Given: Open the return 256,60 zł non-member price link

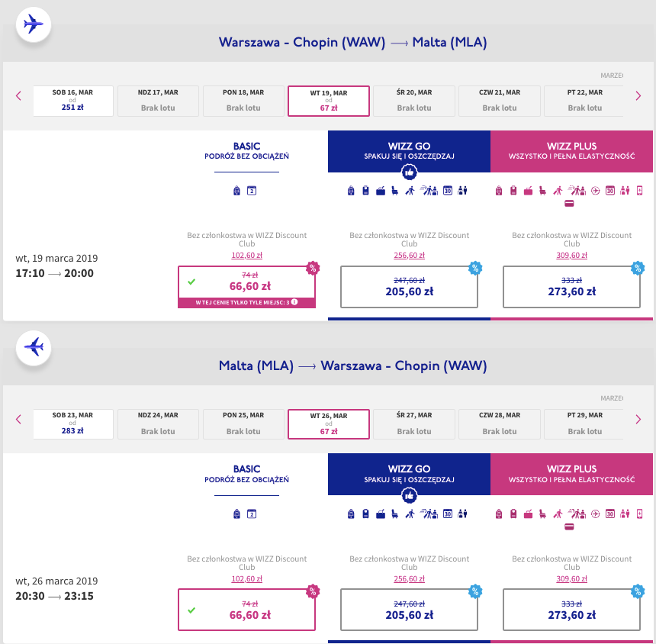Looking at the screenshot, I should tap(409, 578).
